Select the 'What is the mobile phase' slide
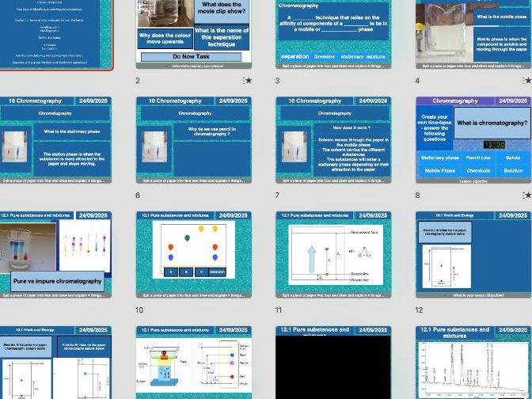 [x=473, y=34]
